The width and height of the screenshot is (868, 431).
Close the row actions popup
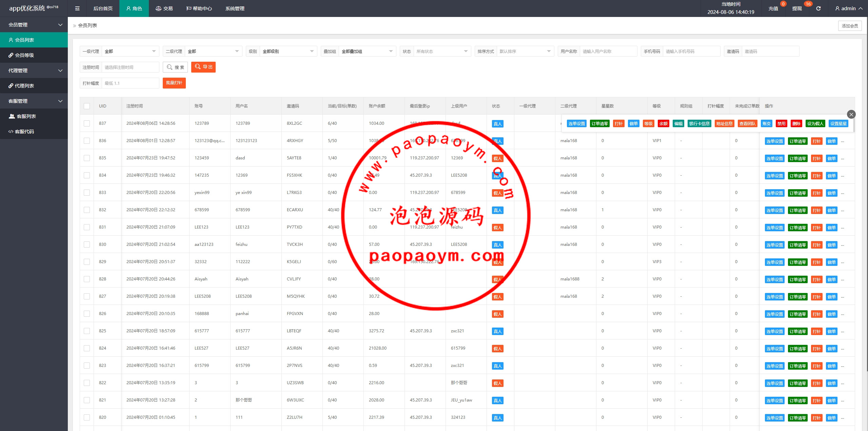[x=851, y=114]
